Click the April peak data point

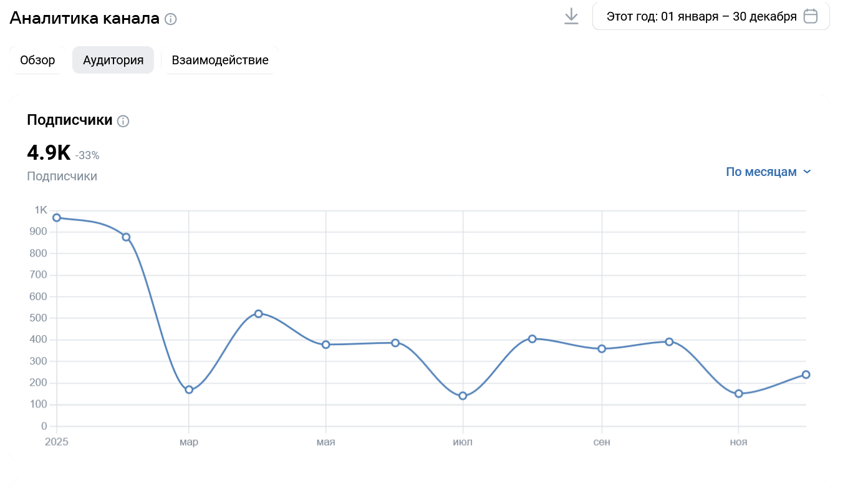[x=258, y=314]
